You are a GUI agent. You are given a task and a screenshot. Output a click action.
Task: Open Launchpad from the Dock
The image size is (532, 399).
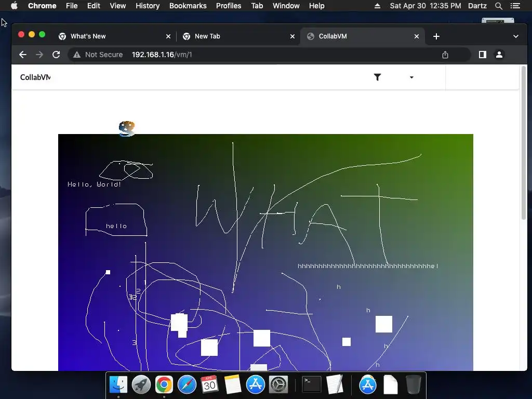(x=141, y=385)
